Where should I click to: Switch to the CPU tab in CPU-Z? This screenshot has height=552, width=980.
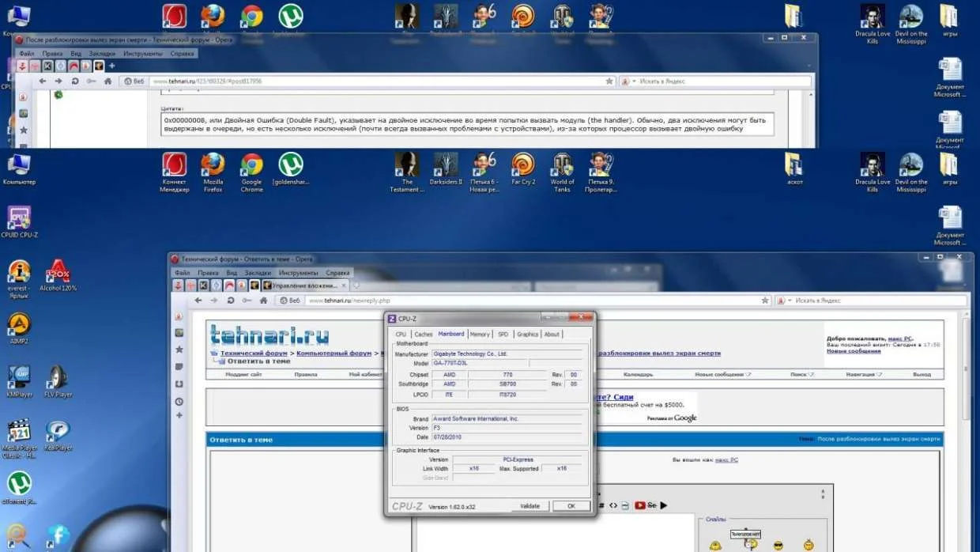pyautogui.click(x=401, y=334)
